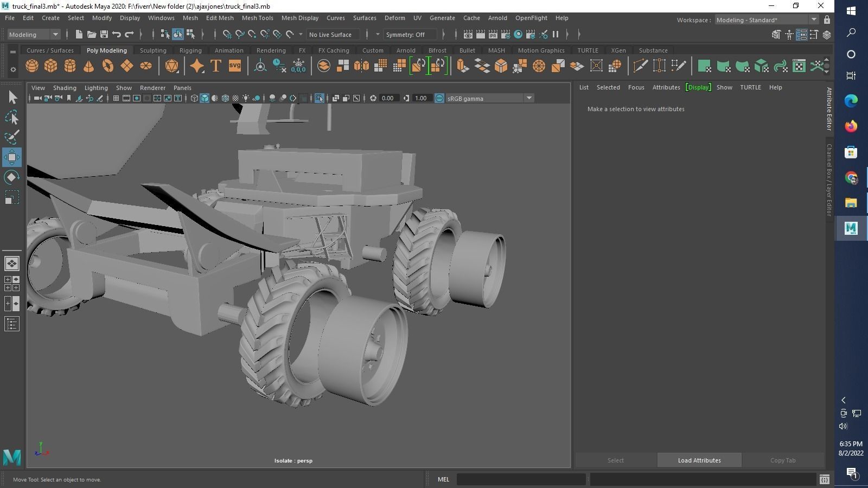The image size is (868, 488).
Task: Click the Redo arrow icon
Action: click(x=129, y=34)
